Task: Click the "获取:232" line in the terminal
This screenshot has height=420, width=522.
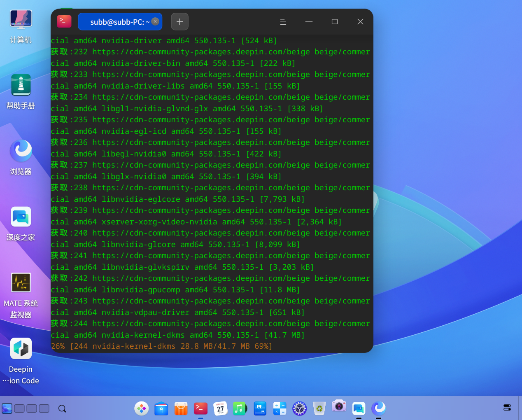Action: 210,52
